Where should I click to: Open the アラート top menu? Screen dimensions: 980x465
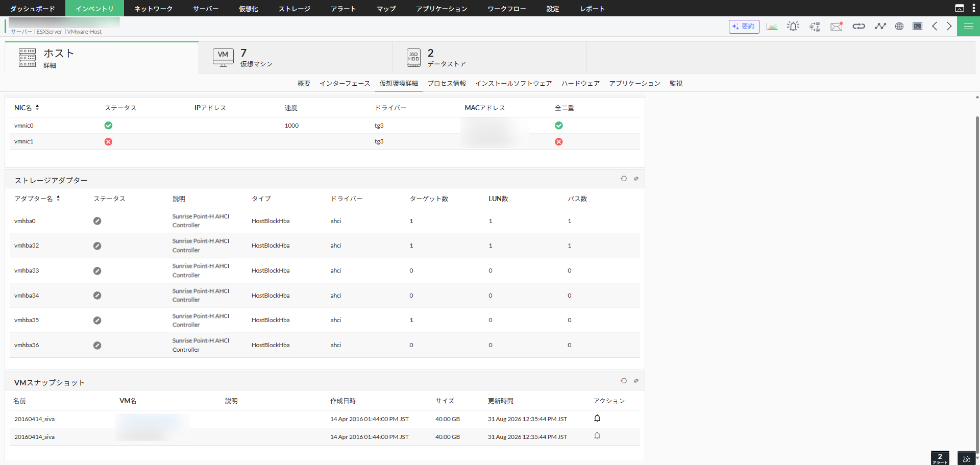[344, 9]
